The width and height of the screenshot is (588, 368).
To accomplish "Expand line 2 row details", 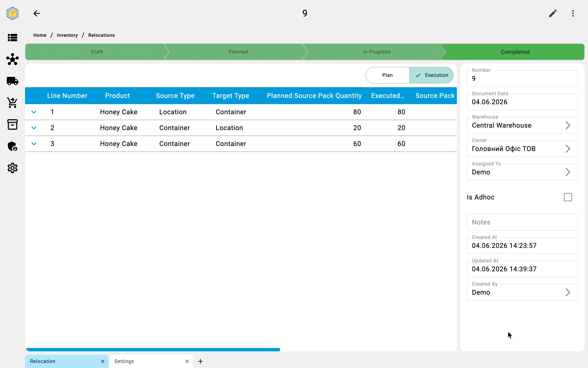I will coord(34,128).
